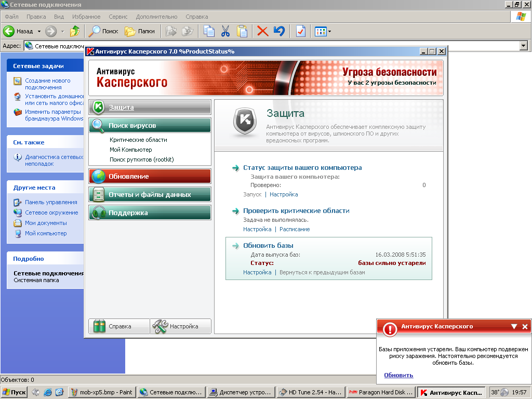
Task: Open Search (Поиск) in Explorer toolbar
Action: point(103,31)
